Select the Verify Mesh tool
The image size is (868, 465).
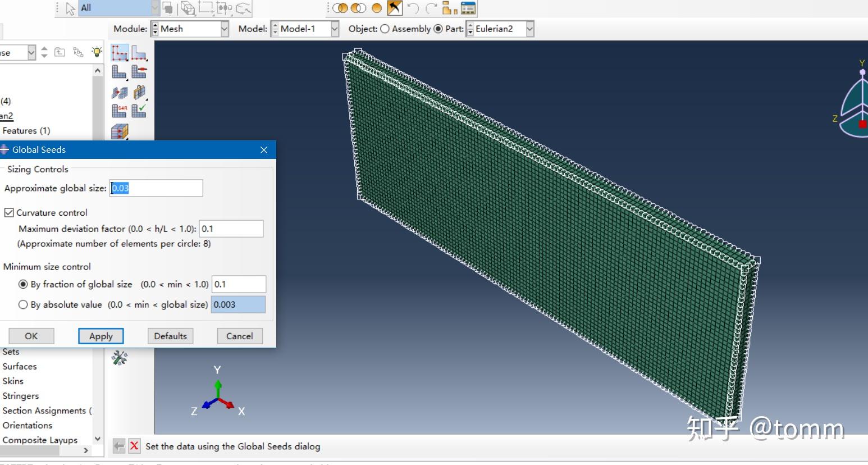[x=139, y=111]
